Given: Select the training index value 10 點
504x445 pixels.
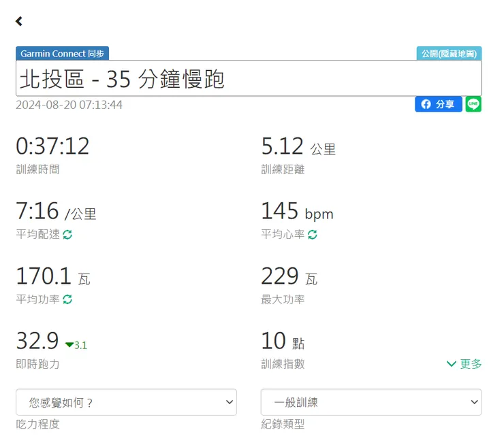Looking at the screenshot, I should point(283,342).
